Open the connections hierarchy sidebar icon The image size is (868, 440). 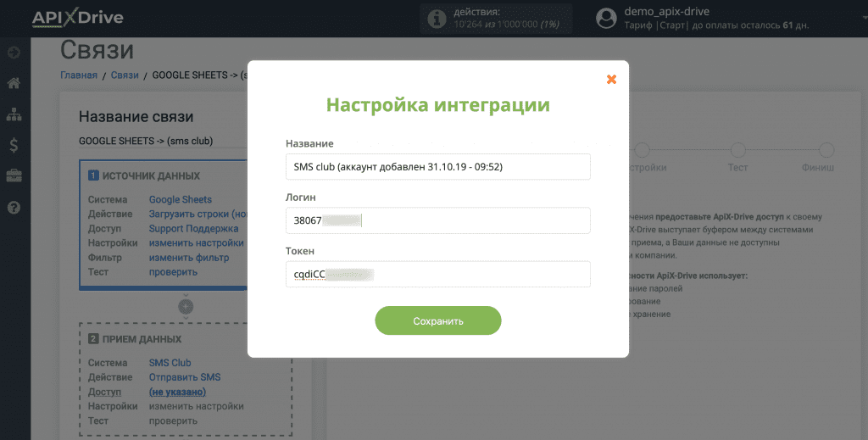pyautogui.click(x=14, y=114)
